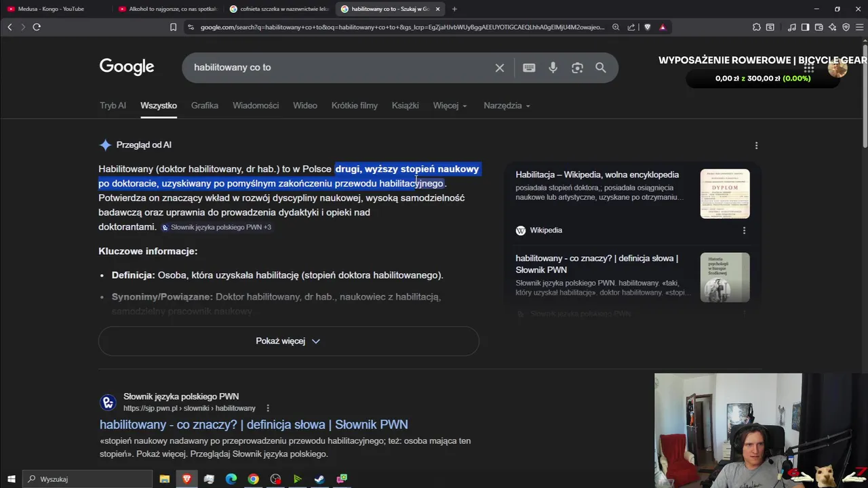The height and width of the screenshot is (488, 868).
Task: Open habilitowany definicja słowa Słownik PWN result
Action: click(x=254, y=424)
